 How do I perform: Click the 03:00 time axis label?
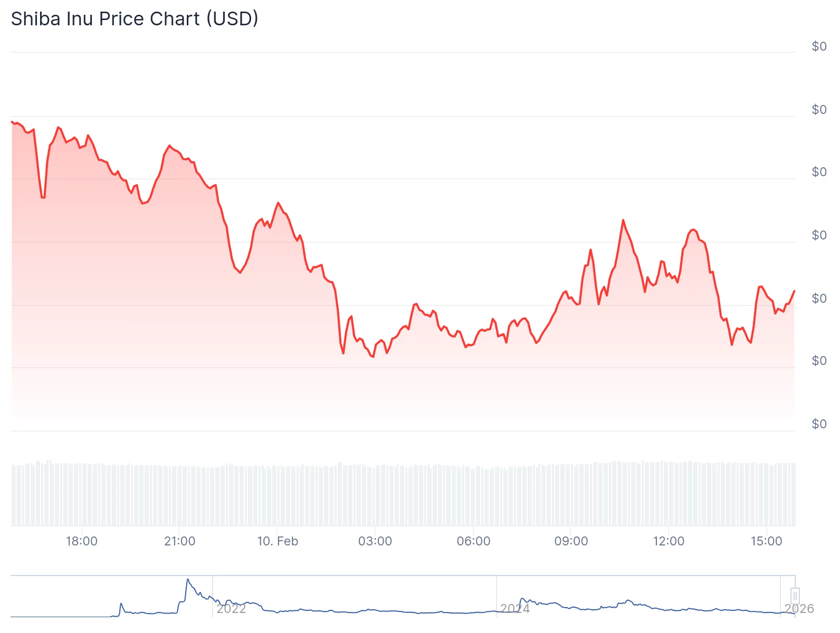click(x=375, y=541)
